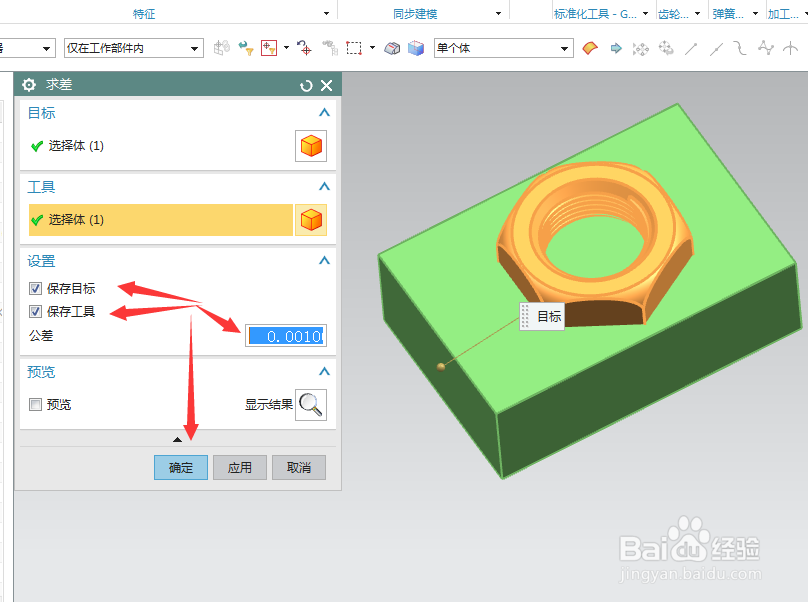
Task: Click the gray body with red highlight icon
Action: (392, 48)
